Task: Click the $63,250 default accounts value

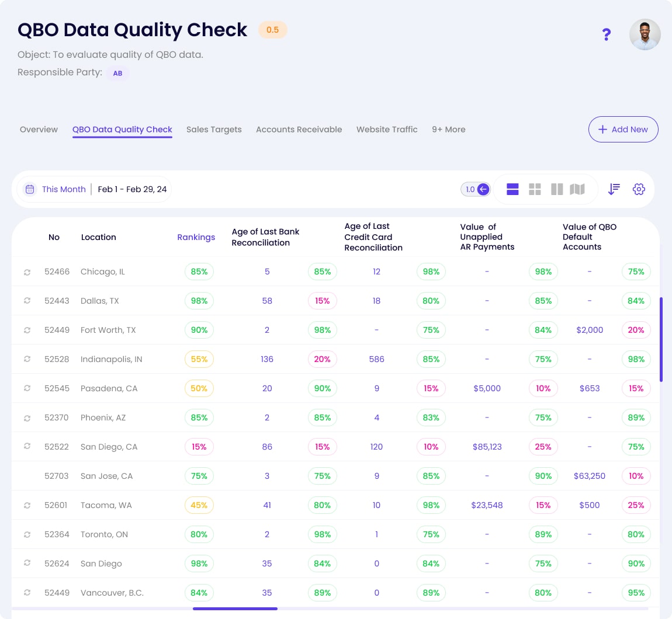Action: [x=589, y=476]
